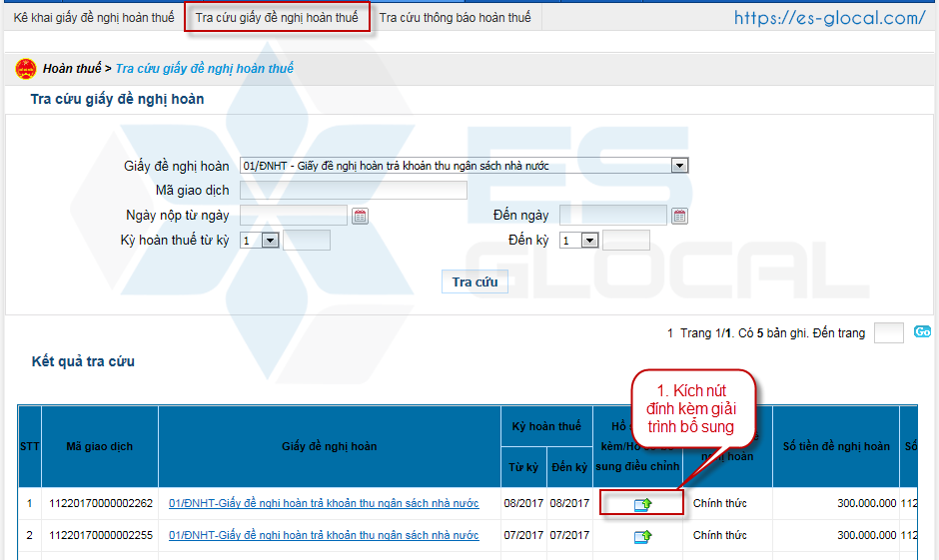
Task: Open the 'Kê khai giấy đề nghị hoàn thuế' tab
Action: point(94,17)
